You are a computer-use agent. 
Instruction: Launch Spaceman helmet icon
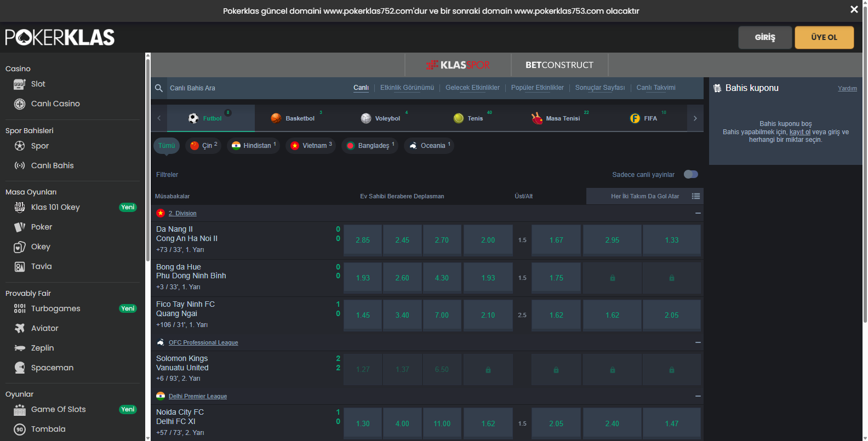click(x=20, y=368)
